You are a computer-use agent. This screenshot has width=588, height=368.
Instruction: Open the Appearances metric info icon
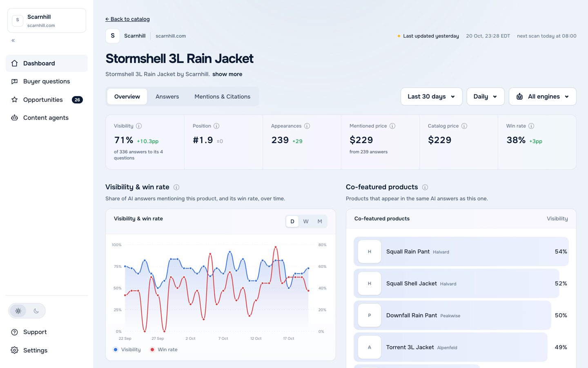tap(307, 126)
